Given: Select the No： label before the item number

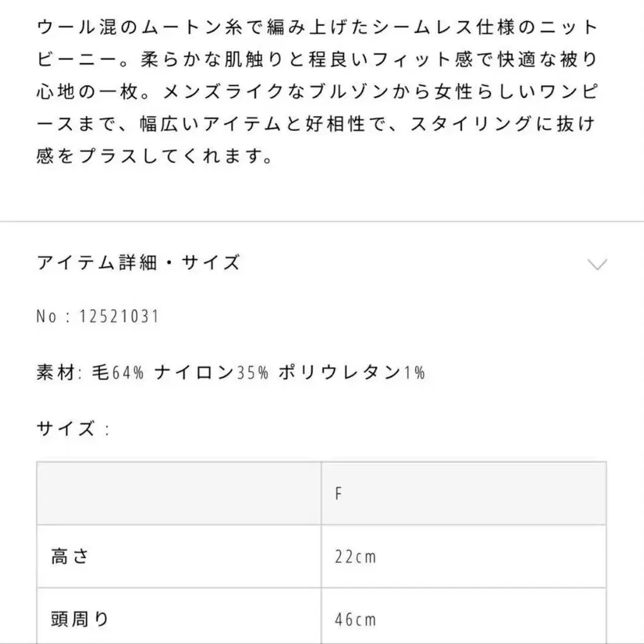Looking at the screenshot, I should [x=57, y=315].
